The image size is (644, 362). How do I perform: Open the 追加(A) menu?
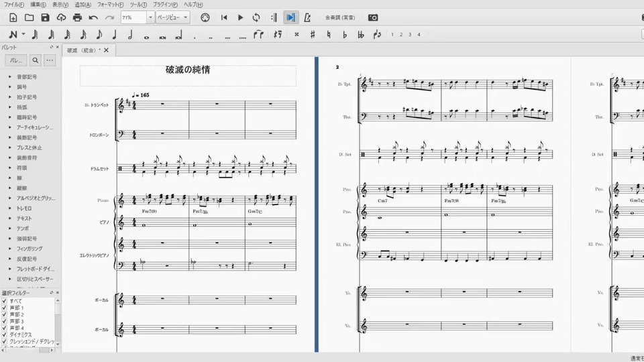coord(83,5)
